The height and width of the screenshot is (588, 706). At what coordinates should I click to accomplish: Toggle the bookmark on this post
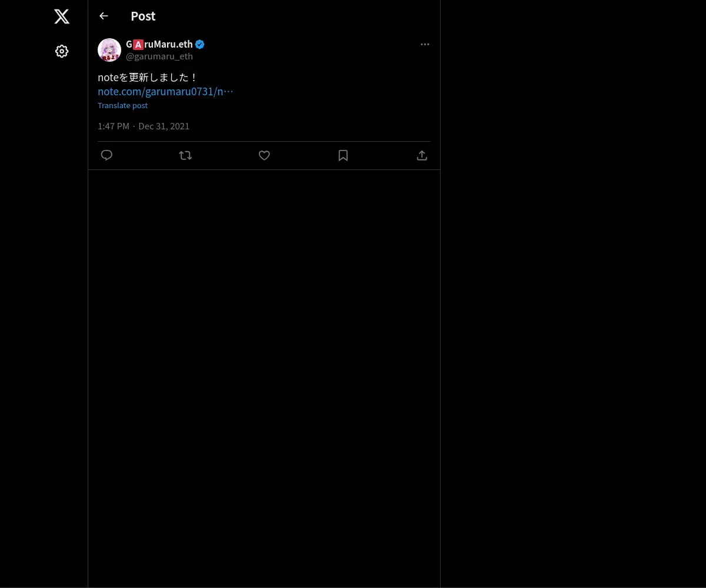pos(343,155)
